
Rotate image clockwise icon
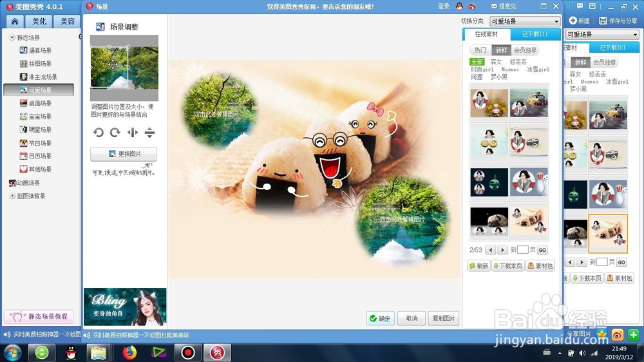[x=115, y=132]
